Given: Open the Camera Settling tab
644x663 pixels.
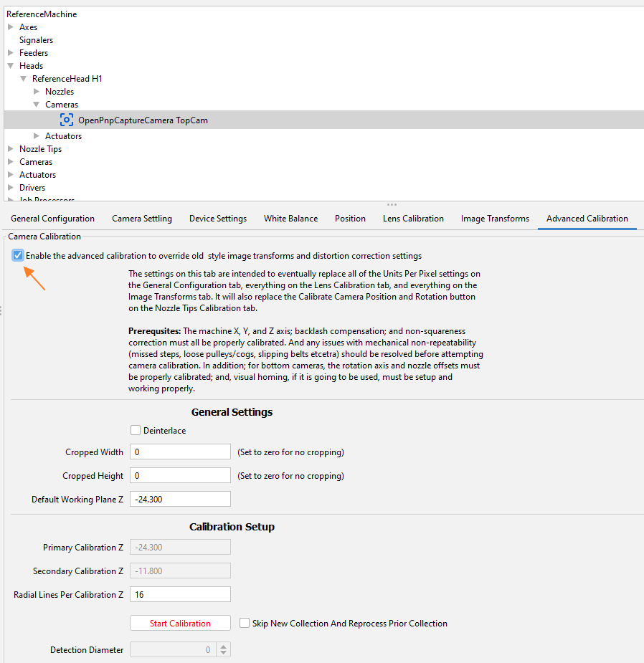Looking at the screenshot, I should [142, 219].
